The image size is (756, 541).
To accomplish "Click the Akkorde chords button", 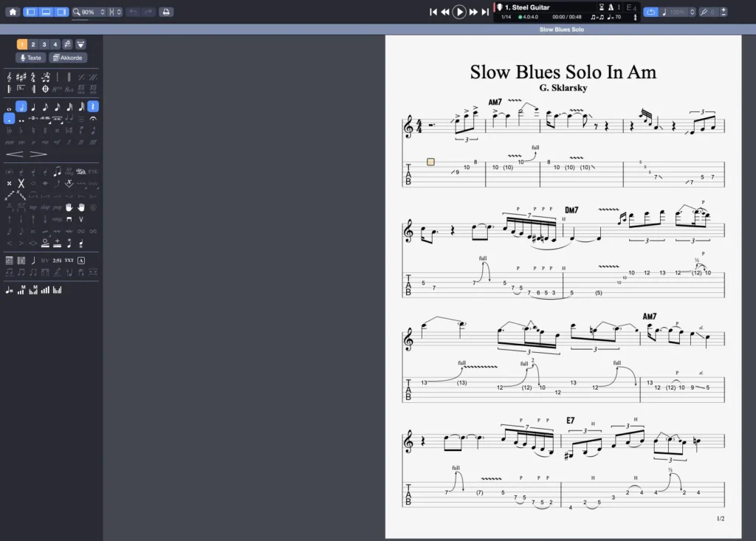I will click(x=67, y=58).
